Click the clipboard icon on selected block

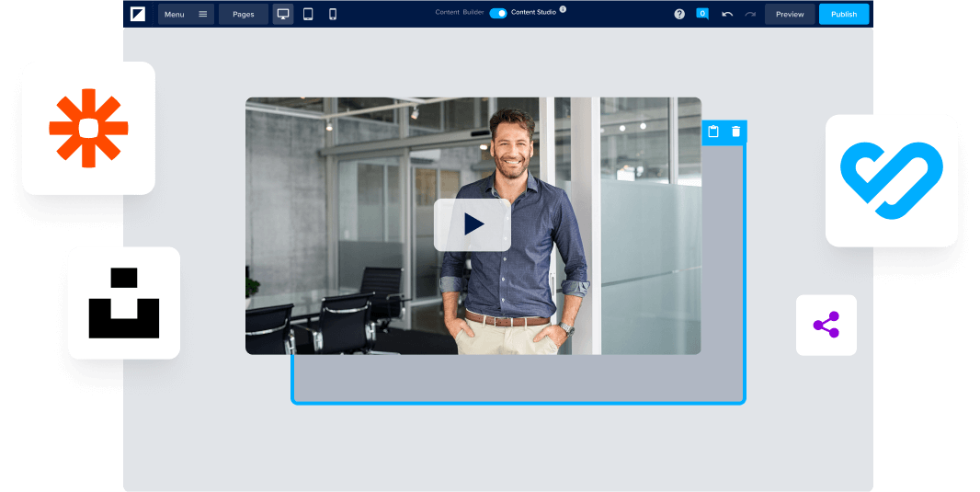(x=713, y=132)
